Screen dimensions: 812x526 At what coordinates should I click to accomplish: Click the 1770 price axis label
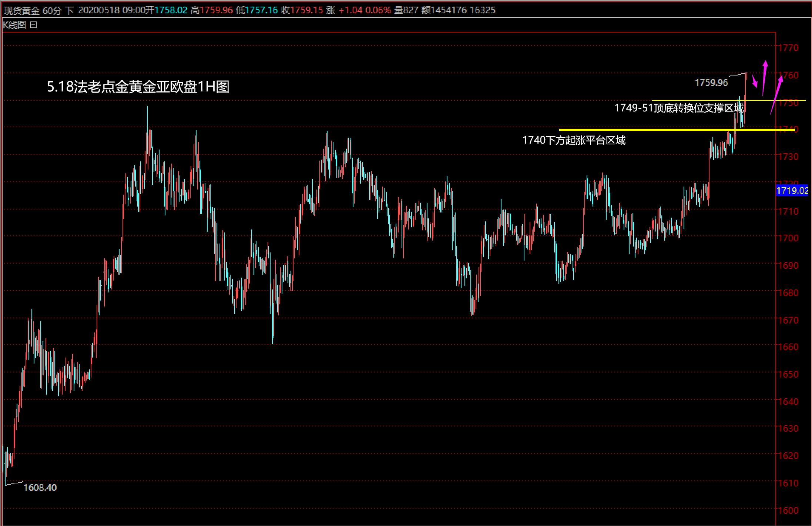tap(789, 48)
